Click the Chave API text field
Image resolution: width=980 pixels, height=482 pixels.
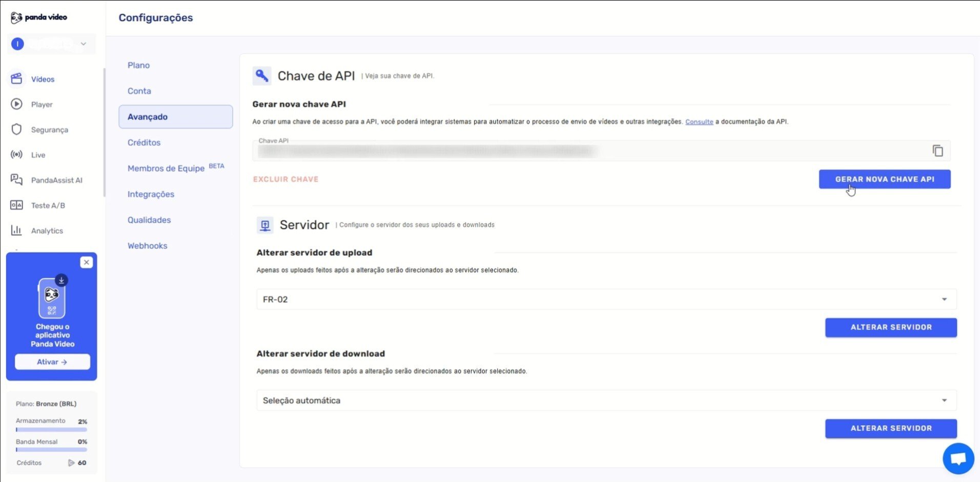(589, 151)
